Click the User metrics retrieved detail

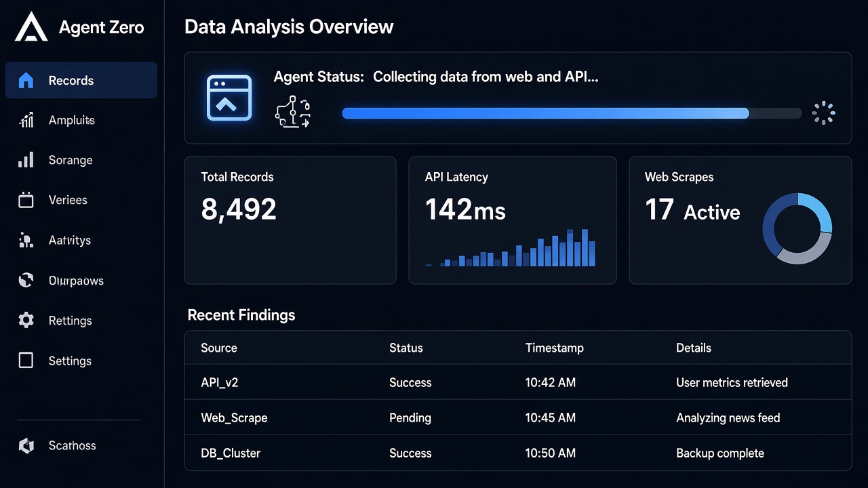coord(732,382)
